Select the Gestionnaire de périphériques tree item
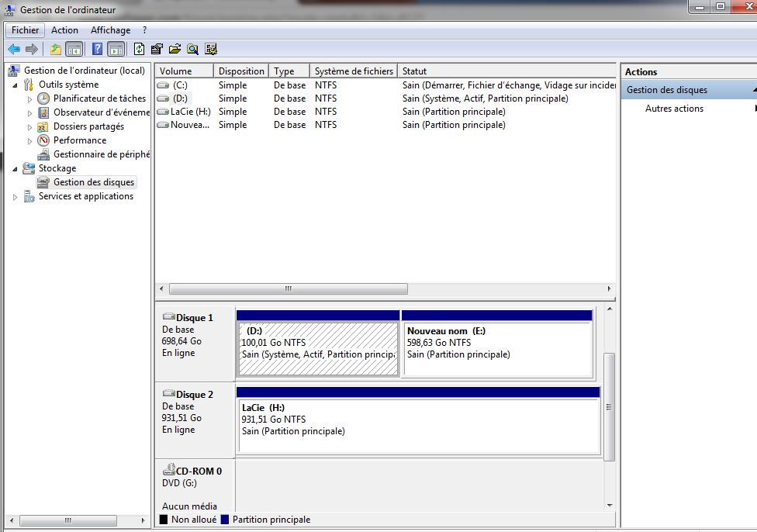This screenshot has width=757, height=532. pos(101,154)
